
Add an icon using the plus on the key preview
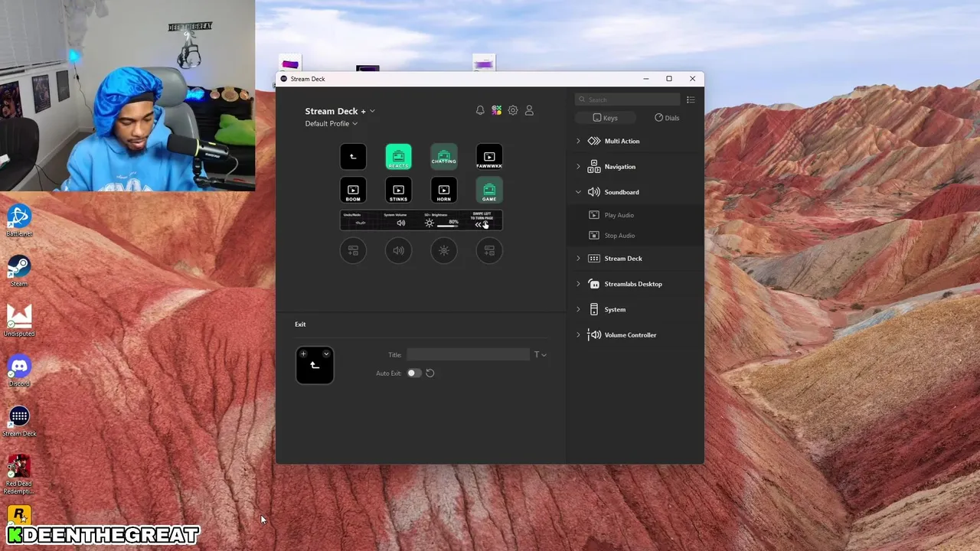303,354
